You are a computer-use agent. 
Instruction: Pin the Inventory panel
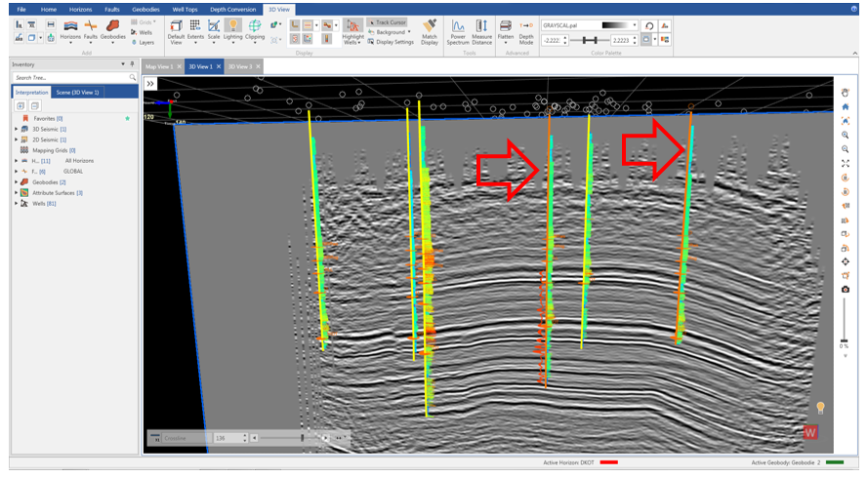pyautogui.click(x=132, y=64)
